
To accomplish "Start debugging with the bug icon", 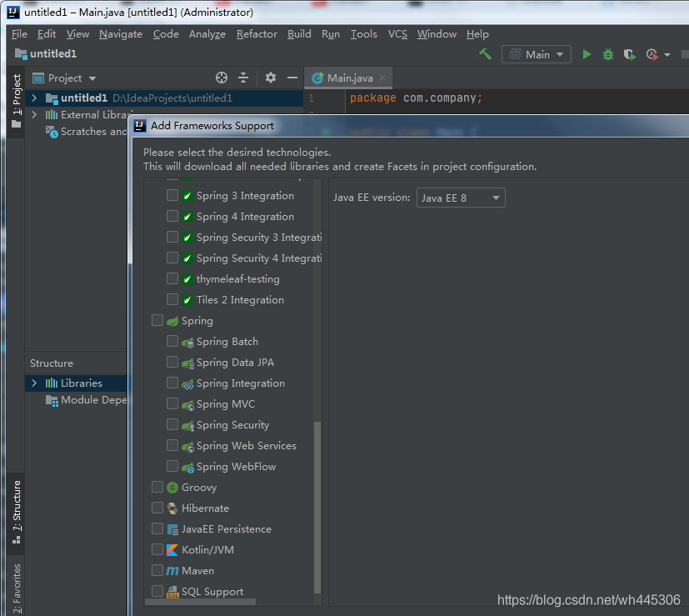I will point(608,54).
